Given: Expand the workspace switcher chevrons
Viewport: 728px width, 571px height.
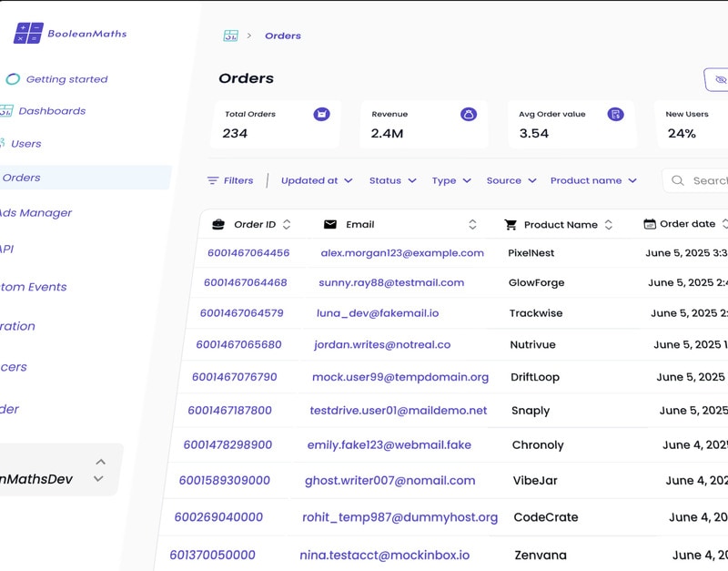Looking at the screenshot, I should (99, 470).
